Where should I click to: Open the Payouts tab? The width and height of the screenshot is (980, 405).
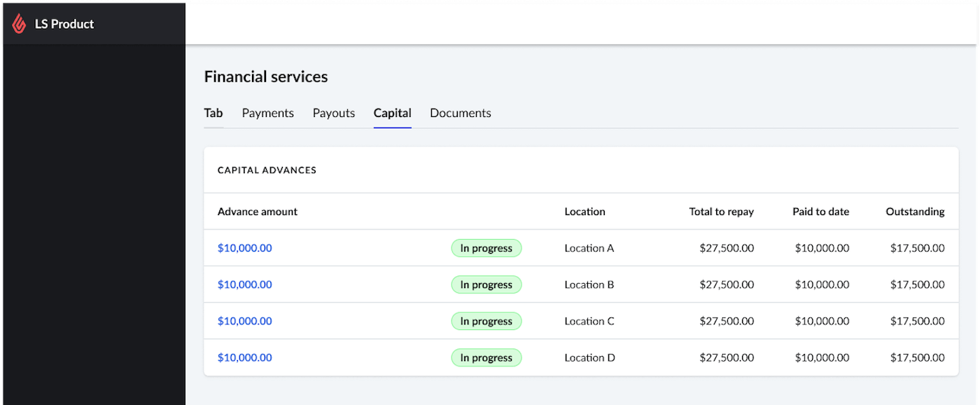[x=333, y=113]
